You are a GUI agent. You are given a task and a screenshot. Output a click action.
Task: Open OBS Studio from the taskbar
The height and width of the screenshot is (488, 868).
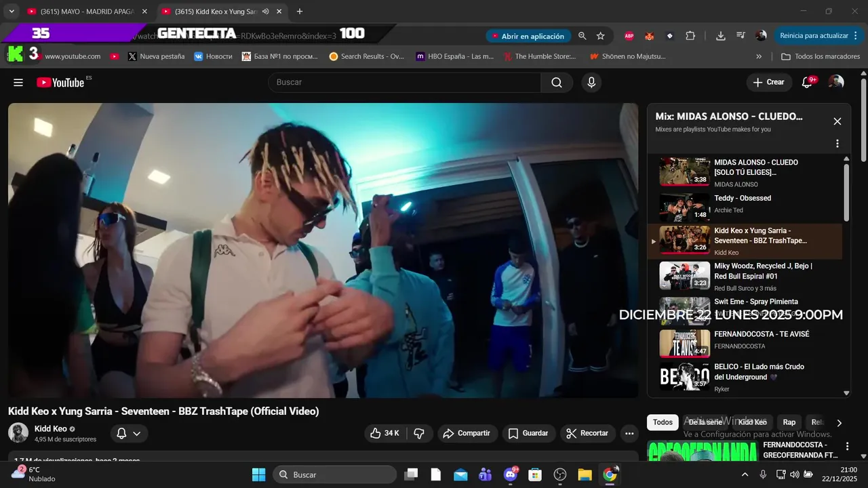(560, 474)
